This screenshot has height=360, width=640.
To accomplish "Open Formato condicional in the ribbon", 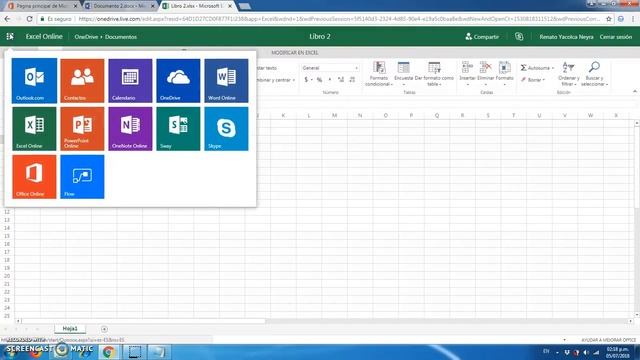I will 379,74.
